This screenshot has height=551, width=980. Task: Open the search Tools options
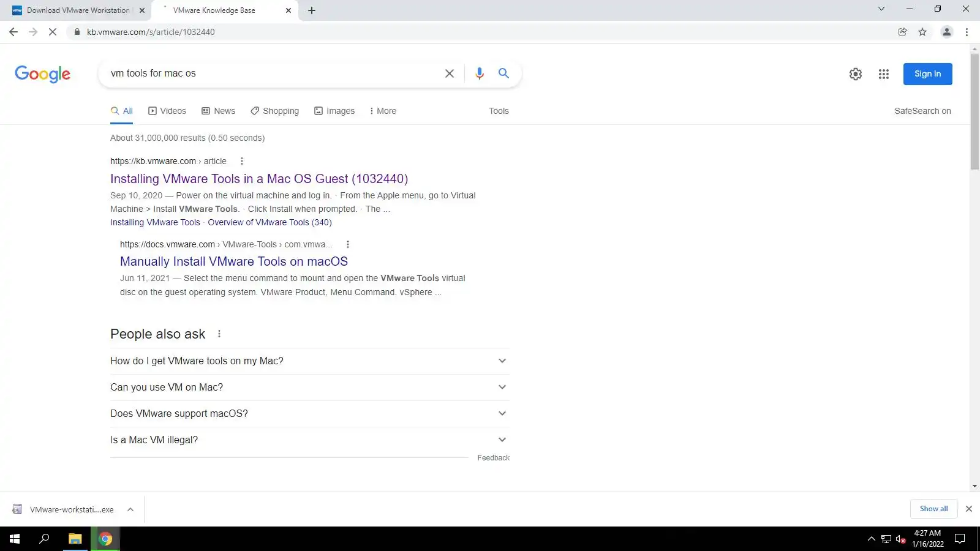[499, 111]
